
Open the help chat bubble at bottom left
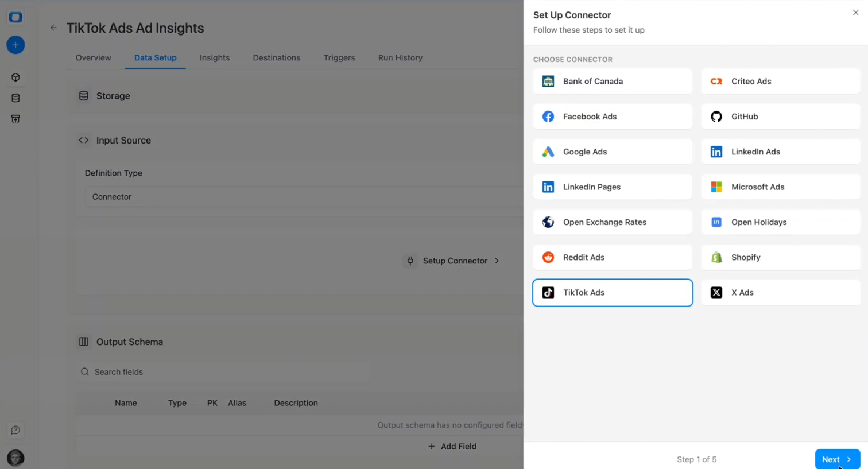coord(15,429)
